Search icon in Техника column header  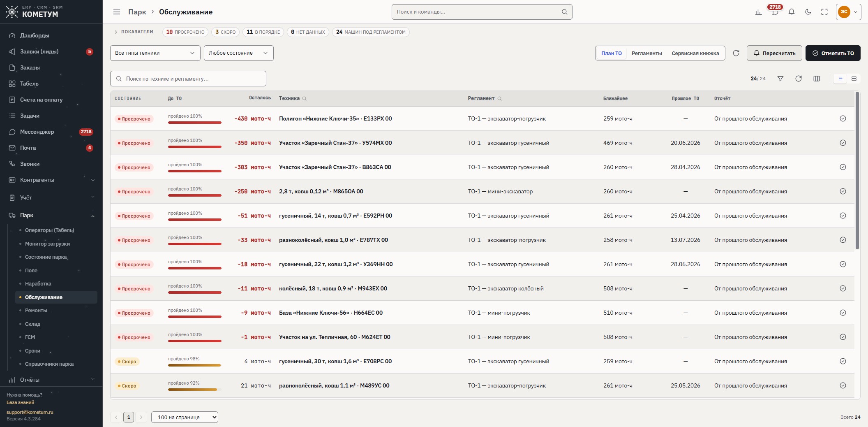[305, 99]
